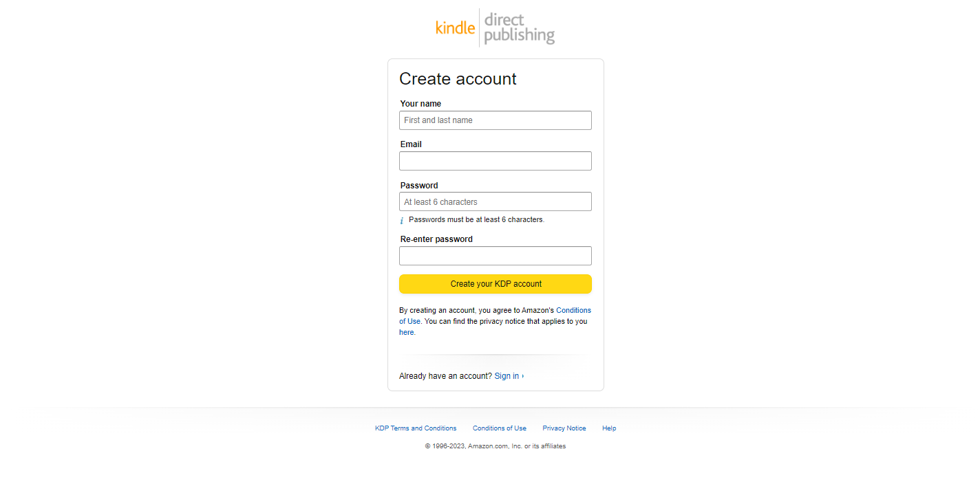Activate the Re-enter password input box
980x504 pixels.
(x=496, y=256)
